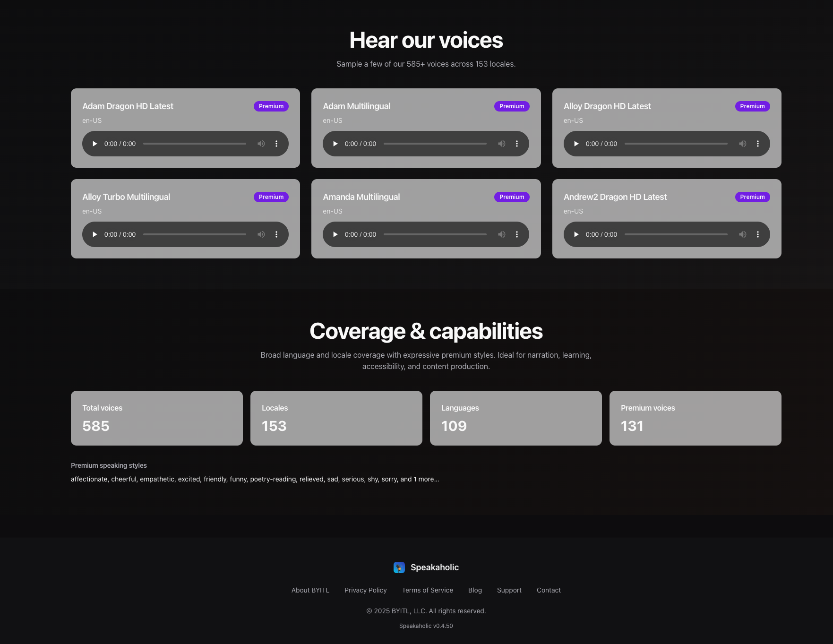Open more options for Andrew2 Dragon HD player
This screenshot has width=833, height=644.
tap(758, 234)
